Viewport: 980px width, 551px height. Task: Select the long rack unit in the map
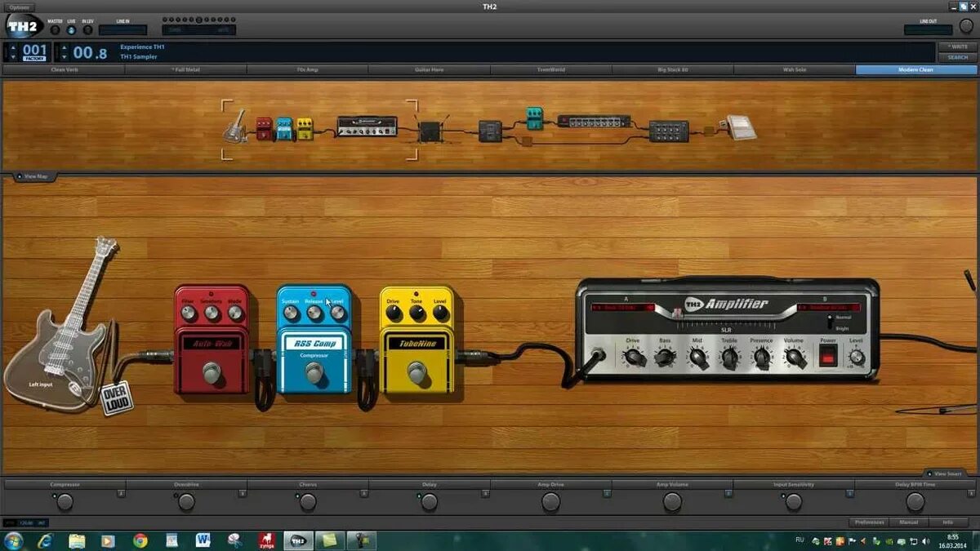pyautogui.click(x=594, y=121)
